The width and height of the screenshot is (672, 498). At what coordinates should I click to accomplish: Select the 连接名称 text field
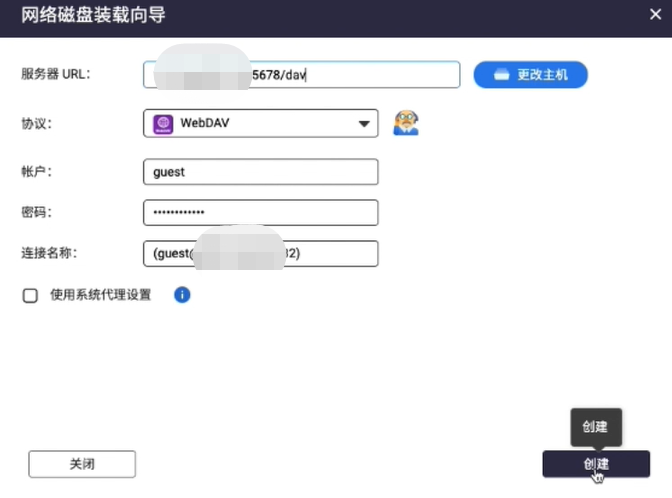coord(340,254)
